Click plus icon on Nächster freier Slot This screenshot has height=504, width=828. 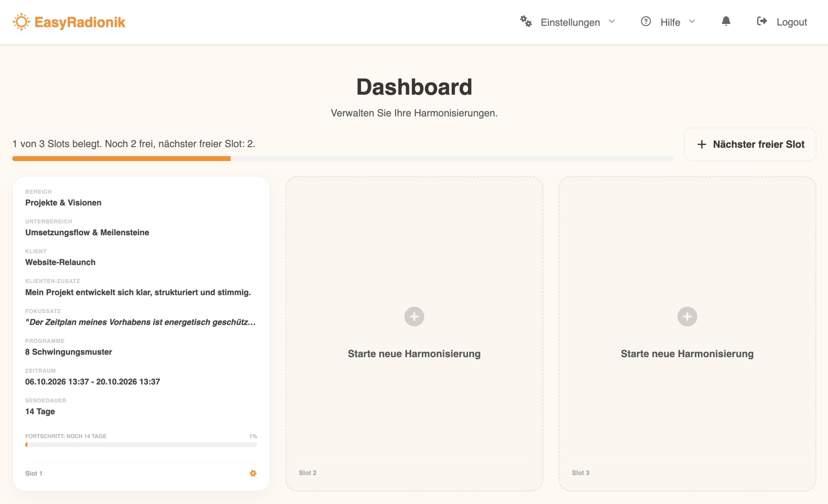(x=701, y=144)
